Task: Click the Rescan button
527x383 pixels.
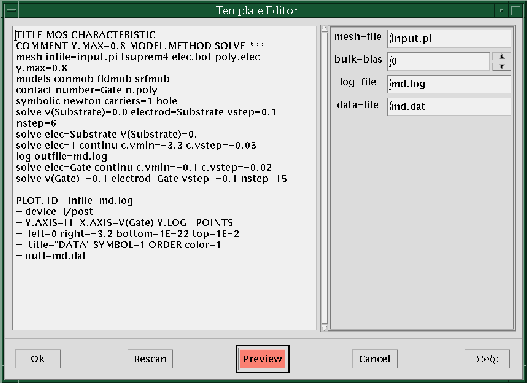Action: (x=150, y=359)
